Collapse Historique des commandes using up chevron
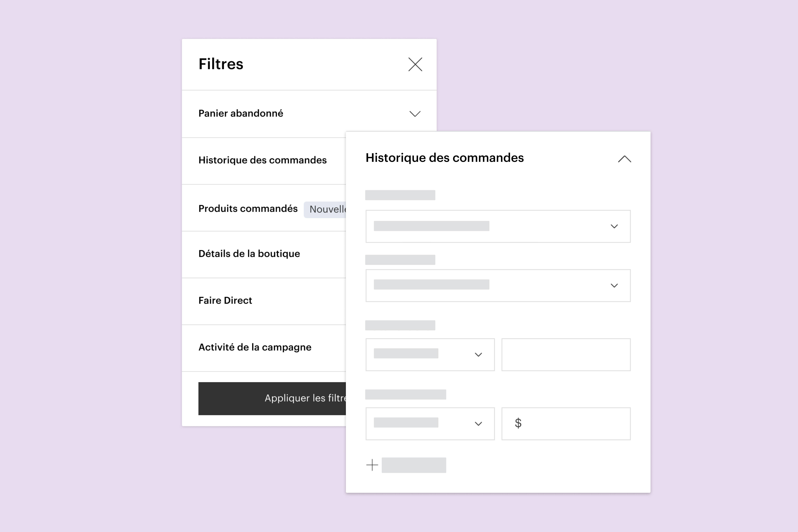Image resolution: width=798 pixels, height=532 pixels. click(624, 159)
